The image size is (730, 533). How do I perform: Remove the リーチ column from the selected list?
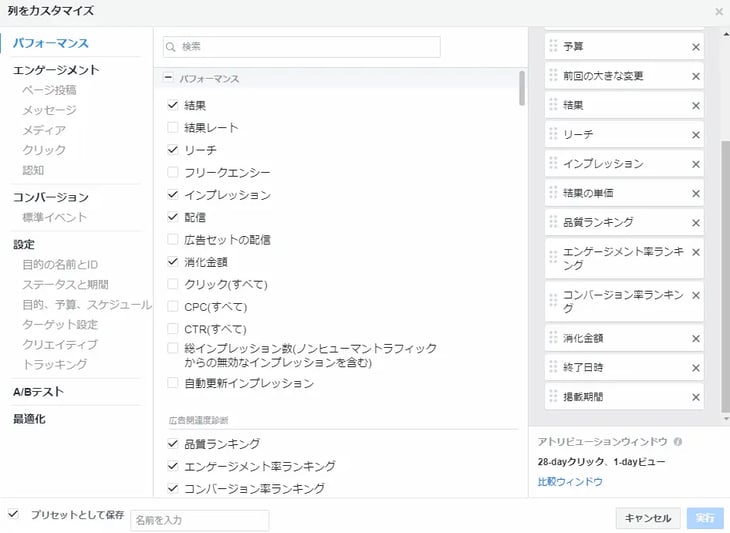point(696,135)
